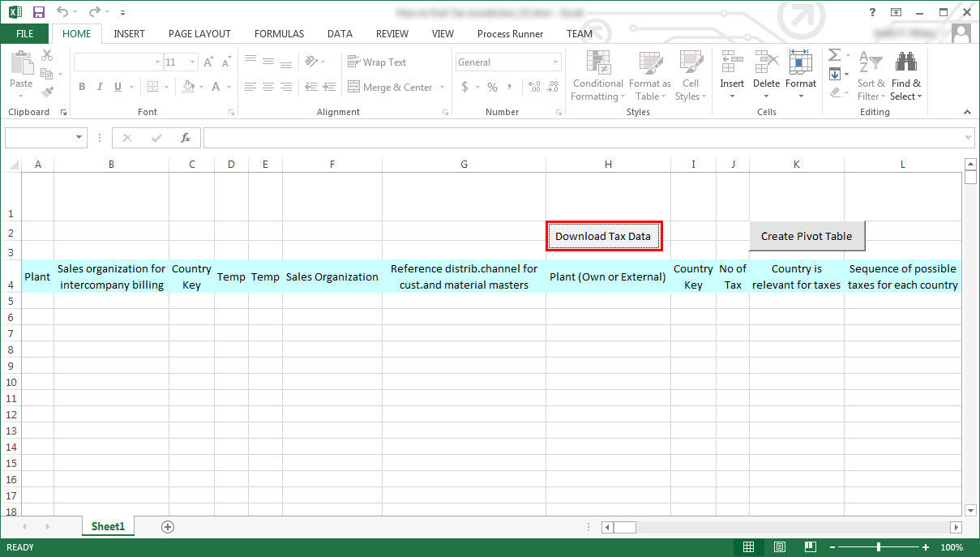Click the Insert Function fx icon
This screenshot has height=557, width=980.
[x=186, y=138]
